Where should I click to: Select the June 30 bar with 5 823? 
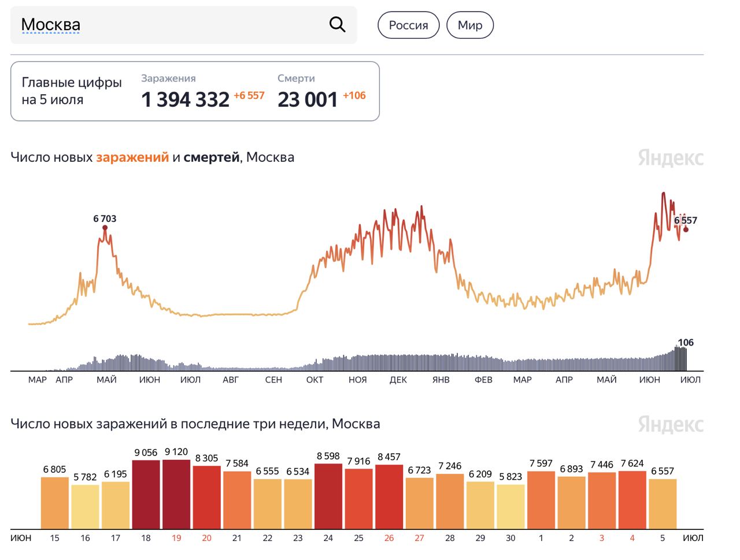point(510,506)
